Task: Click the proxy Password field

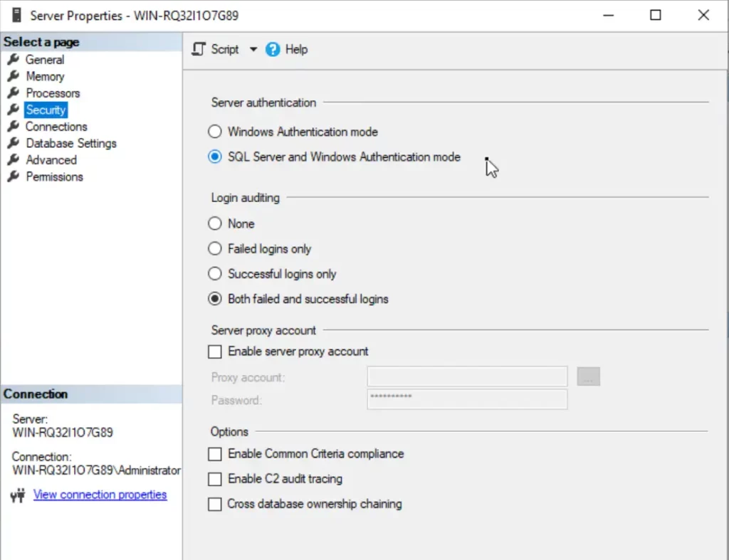Action: point(467,400)
